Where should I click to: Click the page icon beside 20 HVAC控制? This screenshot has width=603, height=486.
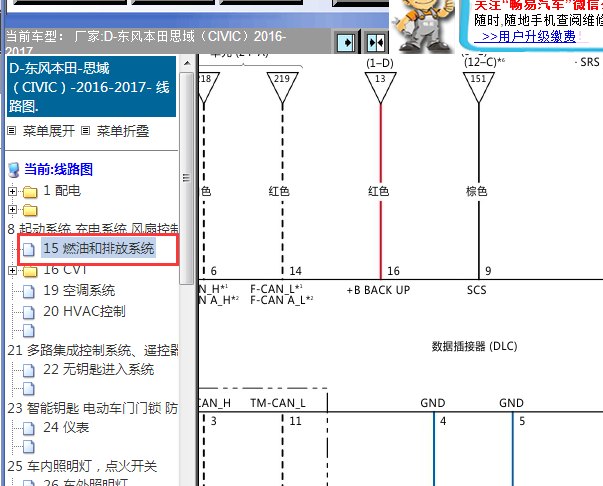pyautogui.click(x=28, y=312)
